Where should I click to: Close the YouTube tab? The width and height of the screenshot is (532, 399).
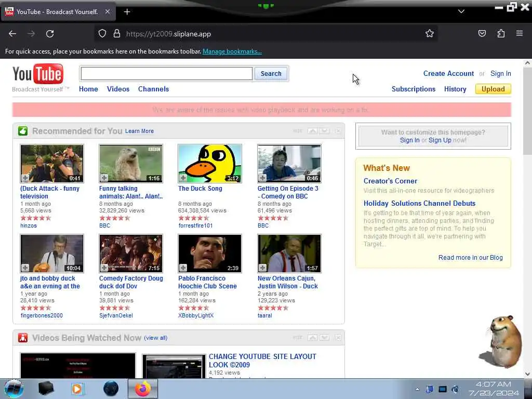pos(108,11)
